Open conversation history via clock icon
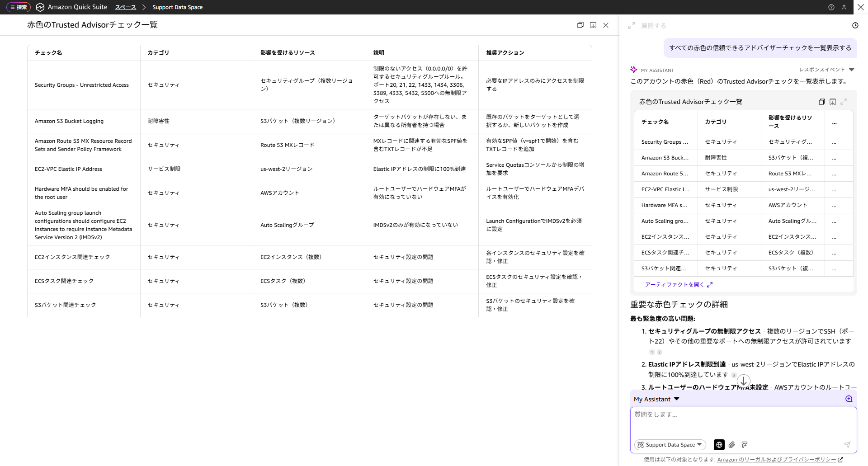868x466 pixels. (855, 25)
